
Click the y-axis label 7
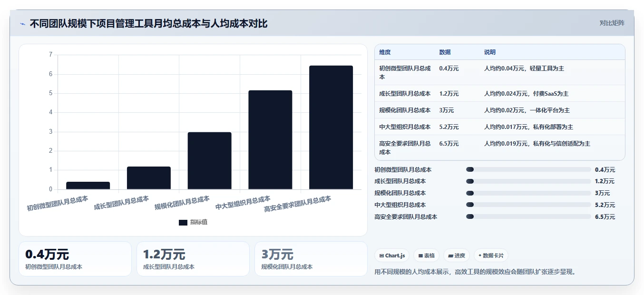pos(50,55)
